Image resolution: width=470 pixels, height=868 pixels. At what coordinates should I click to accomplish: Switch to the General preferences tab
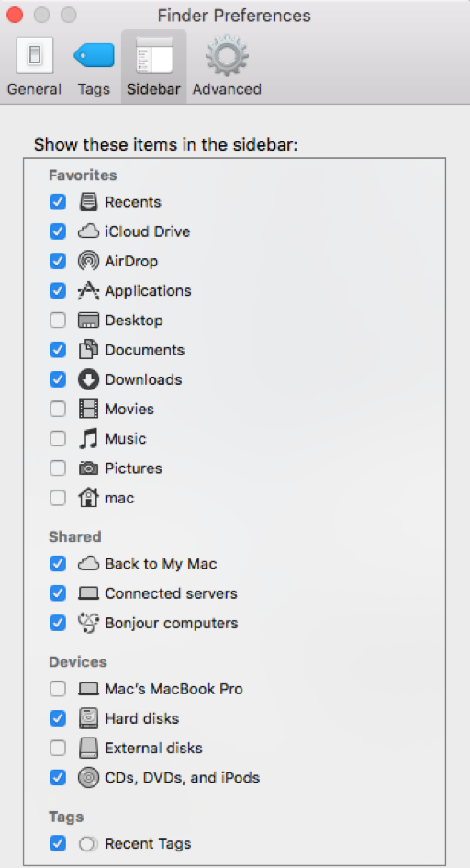(34, 66)
